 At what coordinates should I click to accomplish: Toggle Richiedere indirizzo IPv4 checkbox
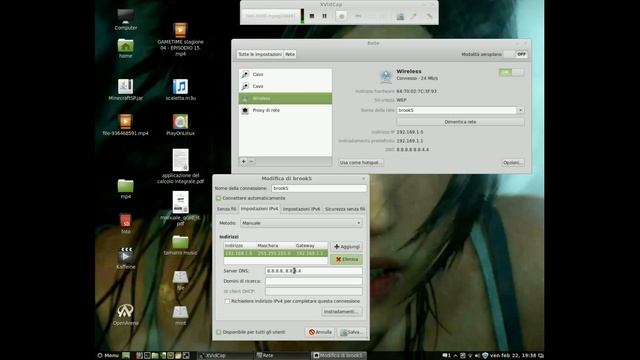[227, 301]
